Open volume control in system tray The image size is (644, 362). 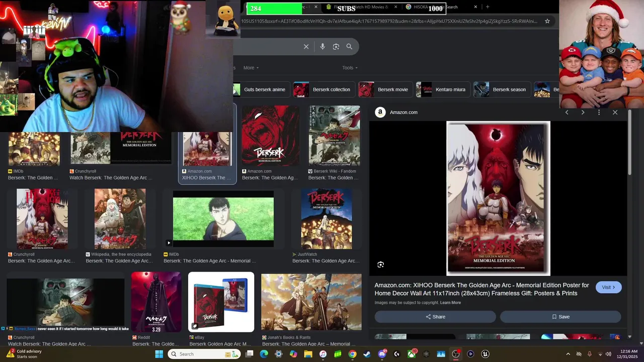[608, 354]
